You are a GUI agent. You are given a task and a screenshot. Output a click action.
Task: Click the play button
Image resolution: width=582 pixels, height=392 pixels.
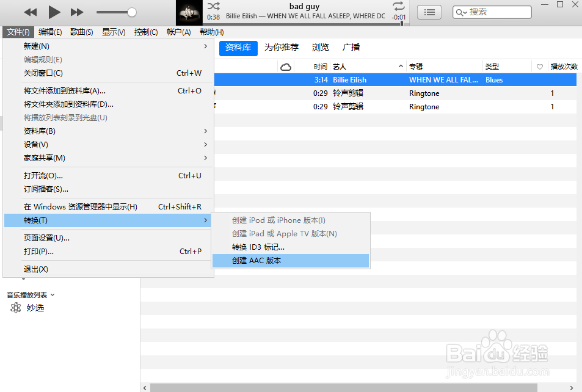pyautogui.click(x=54, y=12)
